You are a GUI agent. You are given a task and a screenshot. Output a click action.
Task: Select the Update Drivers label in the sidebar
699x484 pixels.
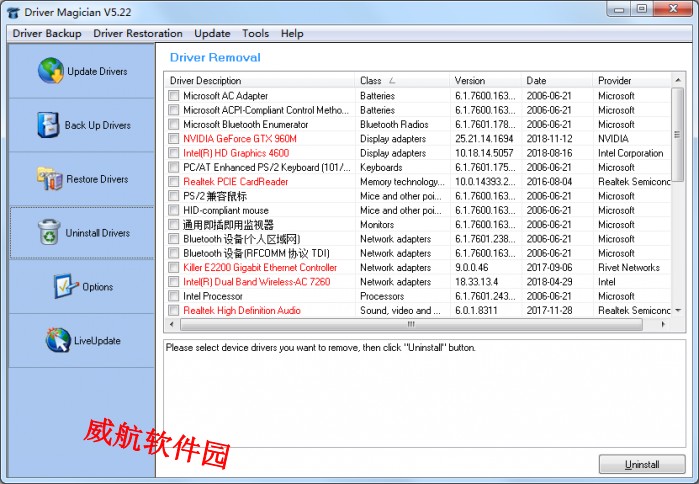[97, 71]
